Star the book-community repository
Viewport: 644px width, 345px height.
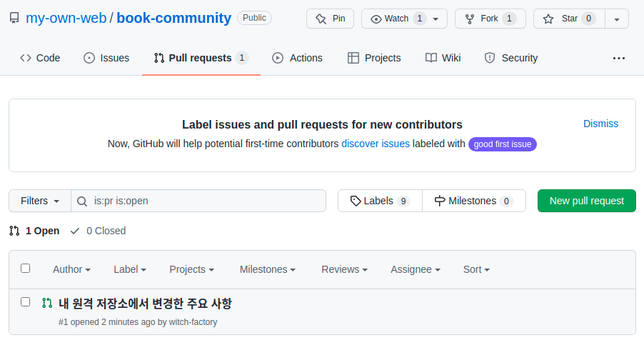568,19
